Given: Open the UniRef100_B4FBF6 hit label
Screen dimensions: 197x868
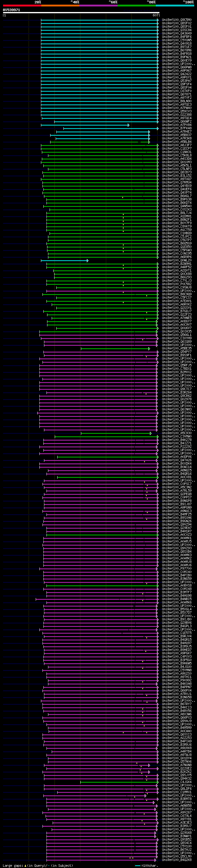Looking at the screenshot, I should 177,37.
